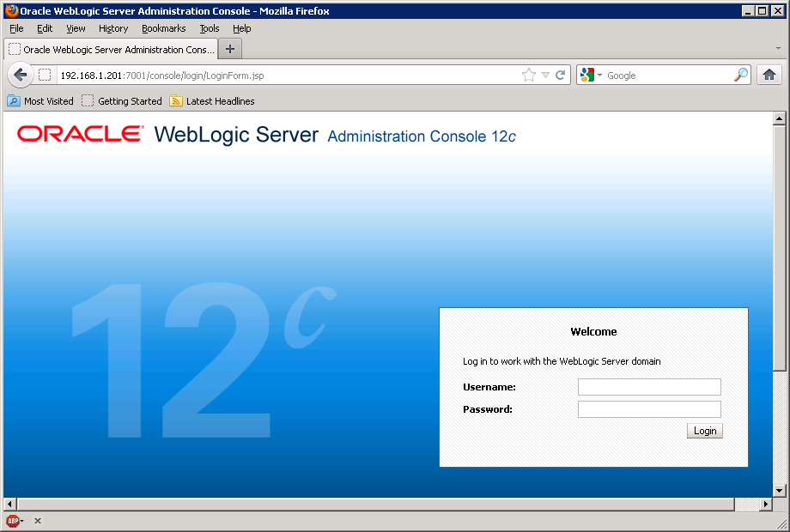790x532 pixels.
Task: Click the site identity icon in the address bar
Action: tap(46, 75)
